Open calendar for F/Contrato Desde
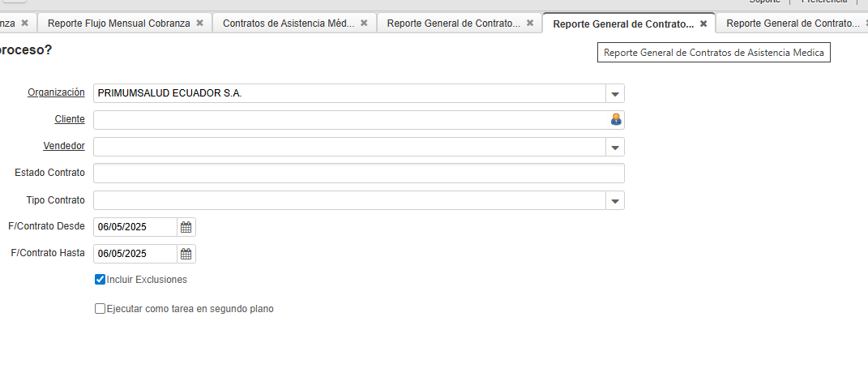This screenshot has width=868, height=390. point(186,227)
